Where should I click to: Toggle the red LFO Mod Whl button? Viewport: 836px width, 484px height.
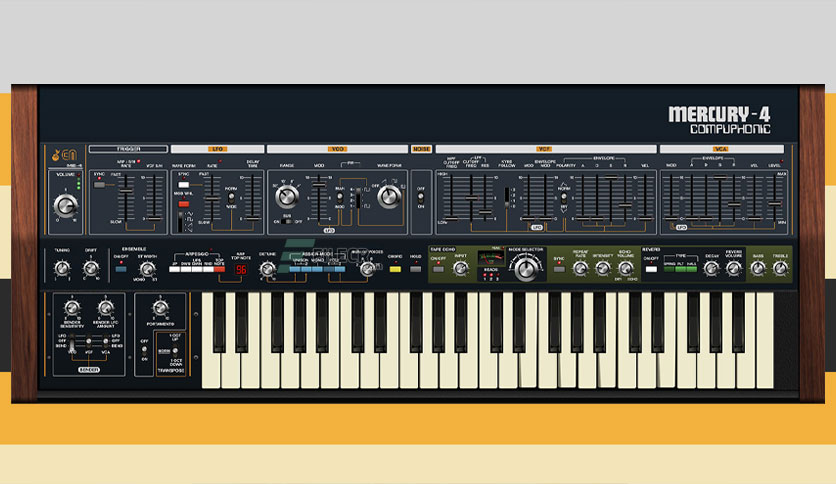coord(183,204)
